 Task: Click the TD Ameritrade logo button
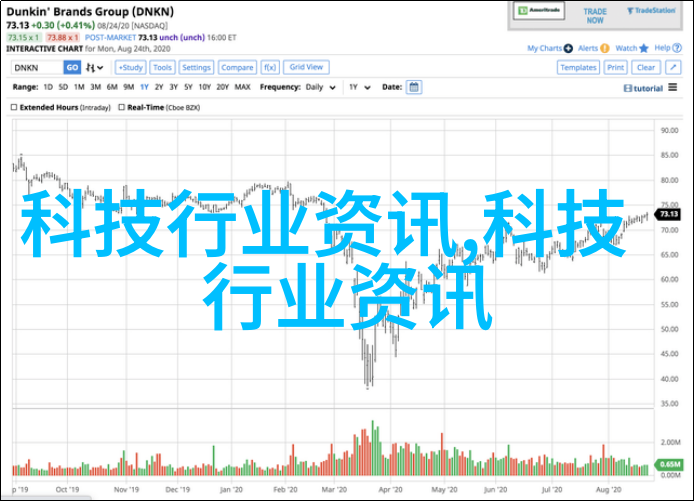click(539, 10)
